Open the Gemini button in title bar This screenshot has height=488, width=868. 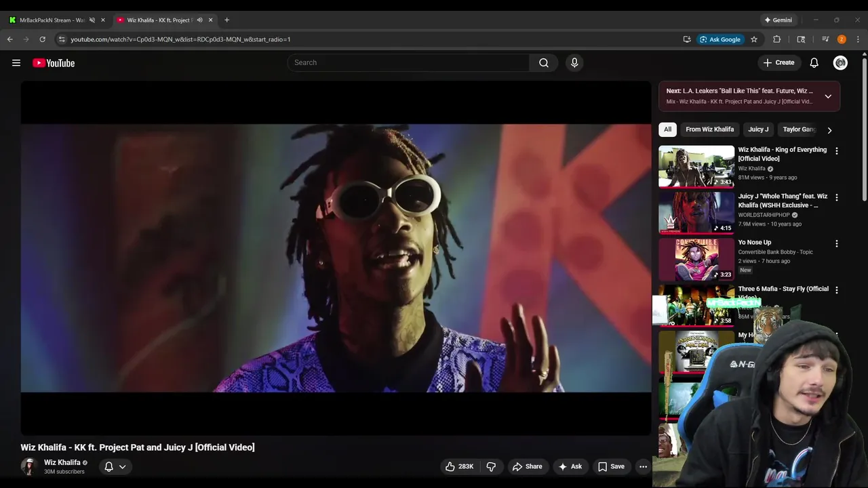tap(778, 20)
